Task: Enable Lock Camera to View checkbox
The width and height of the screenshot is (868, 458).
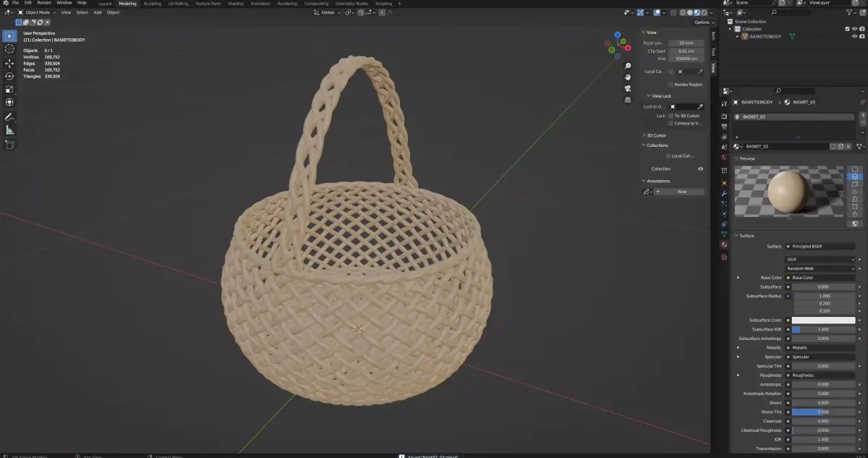Action: (671, 123)
